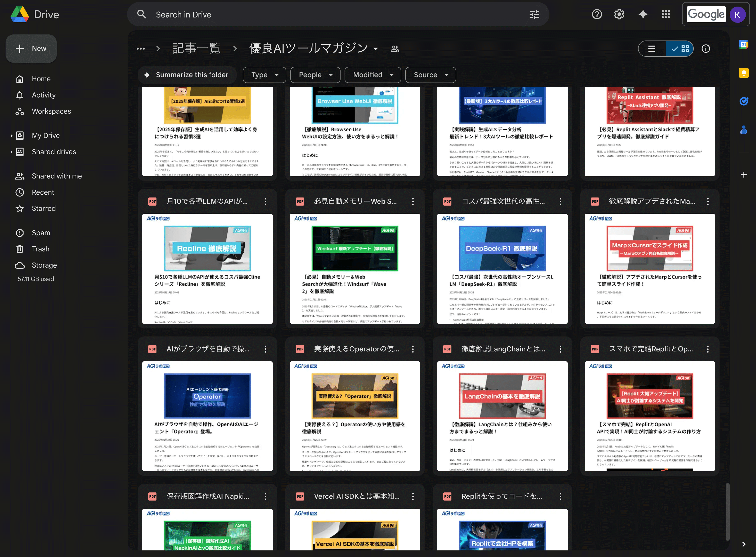Open the DeepSeek-R1 PDF thumbnail
Screen dimensions: 756x557
click(x=502, y=268)
